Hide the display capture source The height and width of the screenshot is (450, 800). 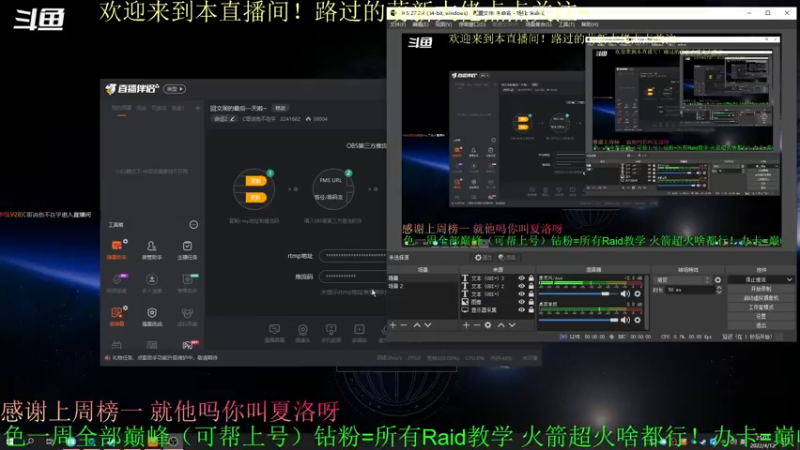[x=521, y=310]
